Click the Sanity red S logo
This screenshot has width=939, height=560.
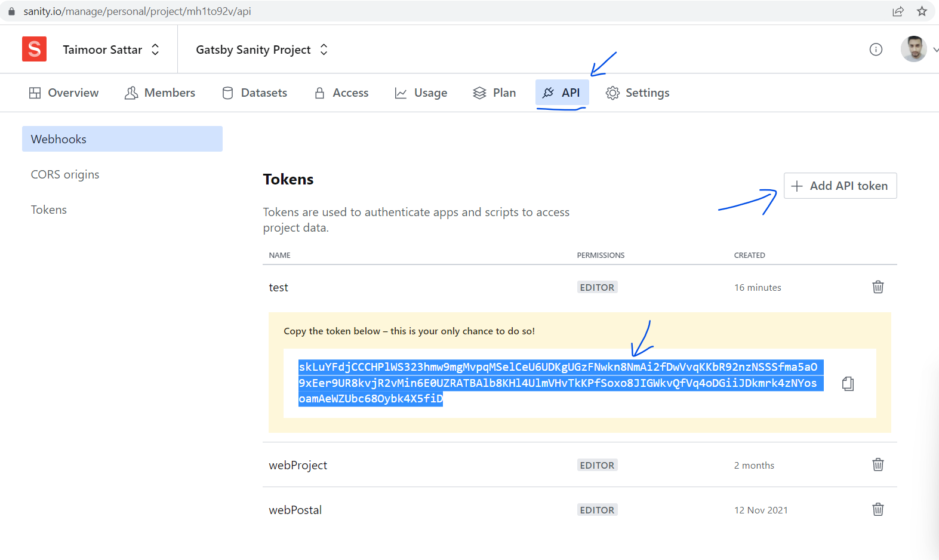point(35,49)
